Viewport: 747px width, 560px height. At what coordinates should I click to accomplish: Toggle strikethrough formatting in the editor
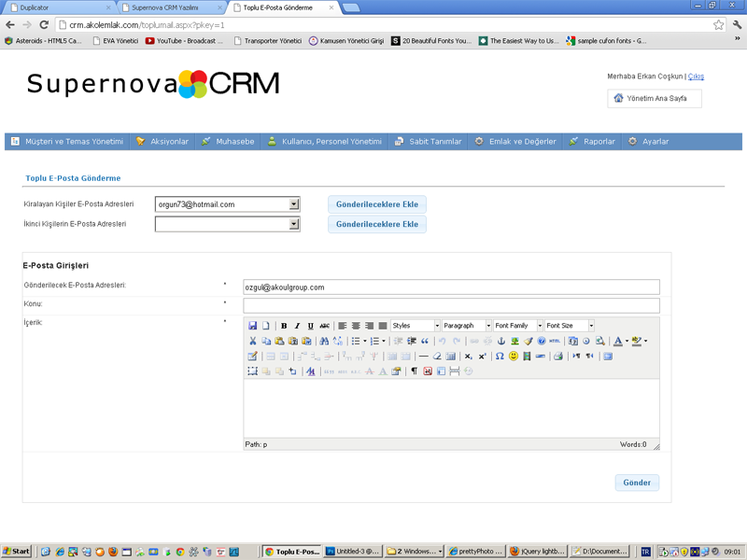324,326
